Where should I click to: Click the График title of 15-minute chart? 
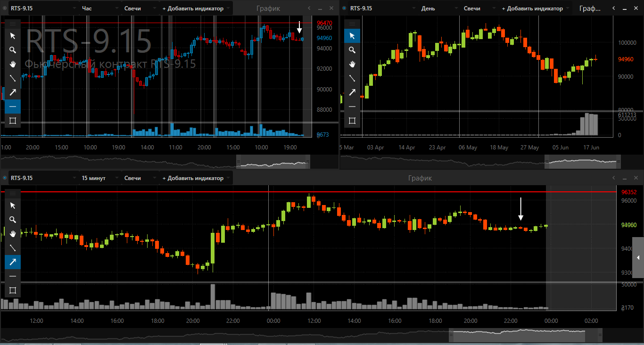(420, 178)
